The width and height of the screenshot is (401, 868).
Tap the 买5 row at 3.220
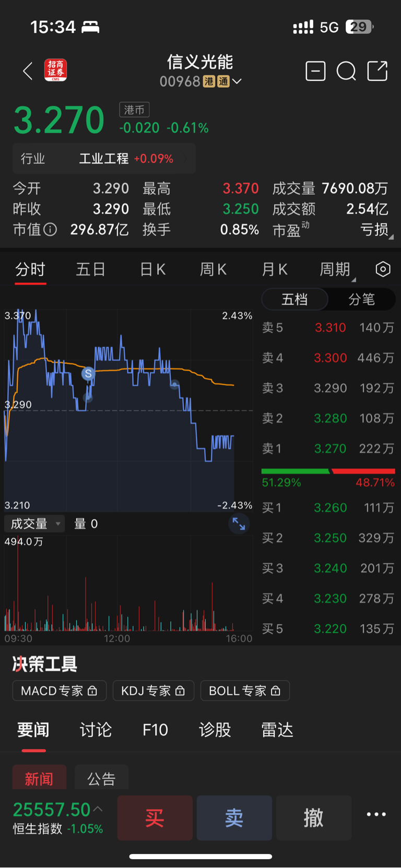click(x=328, y=628)
